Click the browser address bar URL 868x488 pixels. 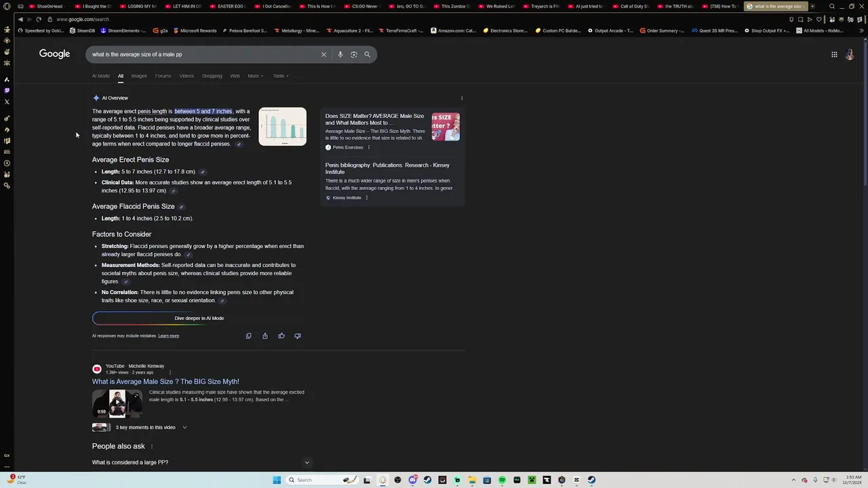click(83, 19)
